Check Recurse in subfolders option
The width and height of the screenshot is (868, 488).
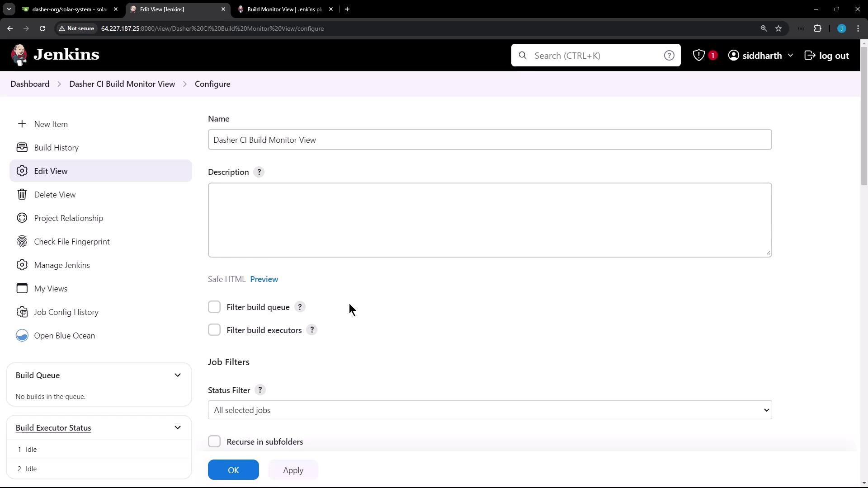pyautogui.click(x=214, y=442)
